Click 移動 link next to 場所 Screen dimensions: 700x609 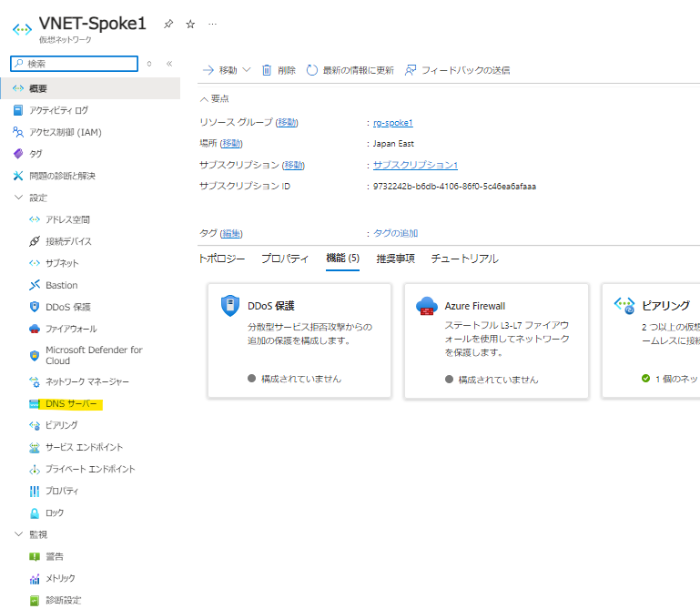pyautogui.click(x=231, y=143)
